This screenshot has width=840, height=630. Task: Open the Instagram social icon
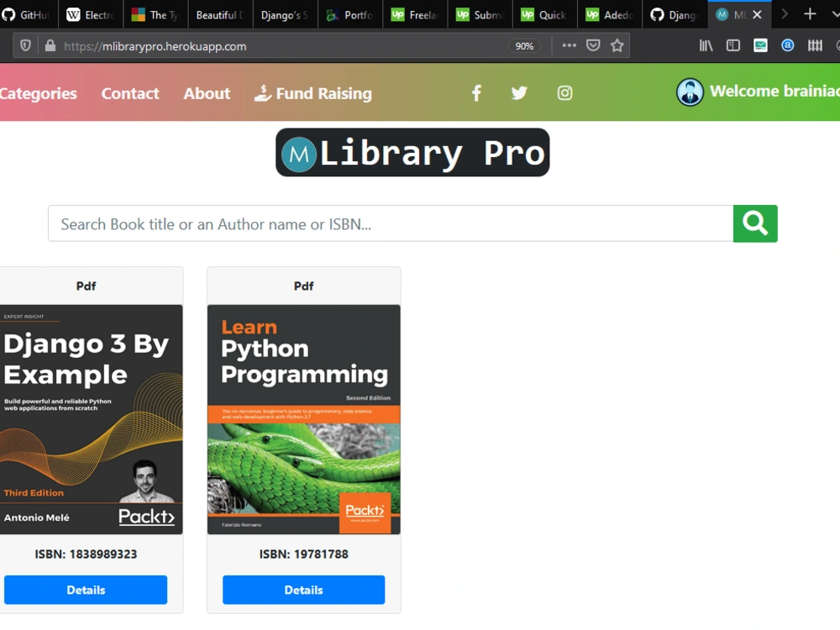pyautogui.click(x=564, y=92)
